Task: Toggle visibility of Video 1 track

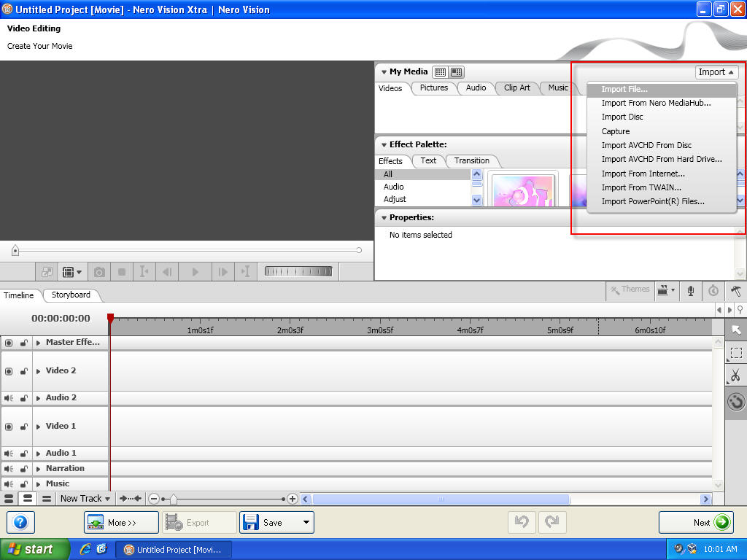Action: [9, 427]
